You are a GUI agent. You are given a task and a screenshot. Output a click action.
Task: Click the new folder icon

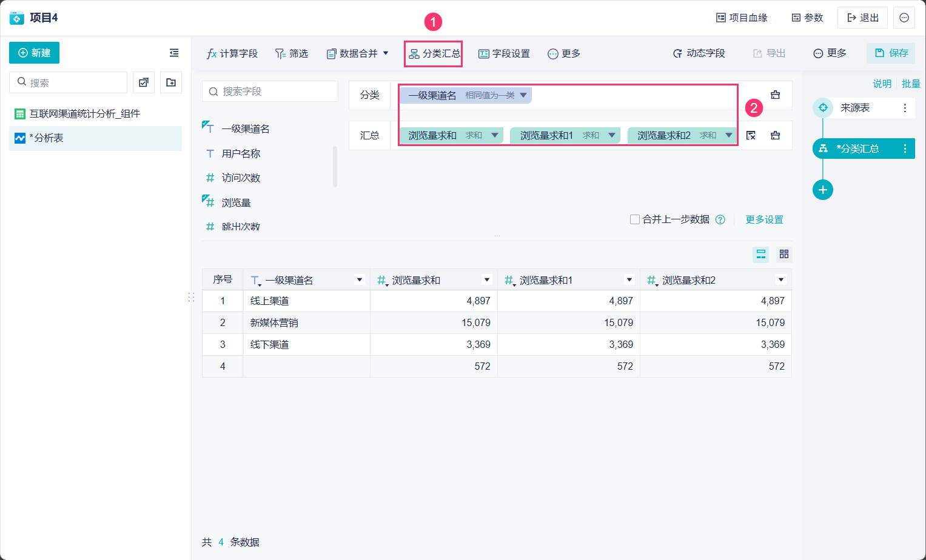pos(171,82)
